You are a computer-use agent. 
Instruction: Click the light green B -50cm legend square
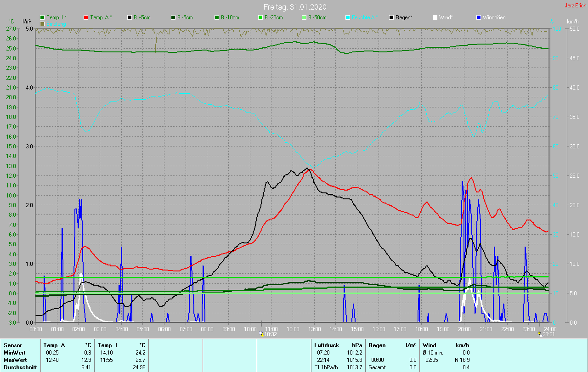pos(304,17)
